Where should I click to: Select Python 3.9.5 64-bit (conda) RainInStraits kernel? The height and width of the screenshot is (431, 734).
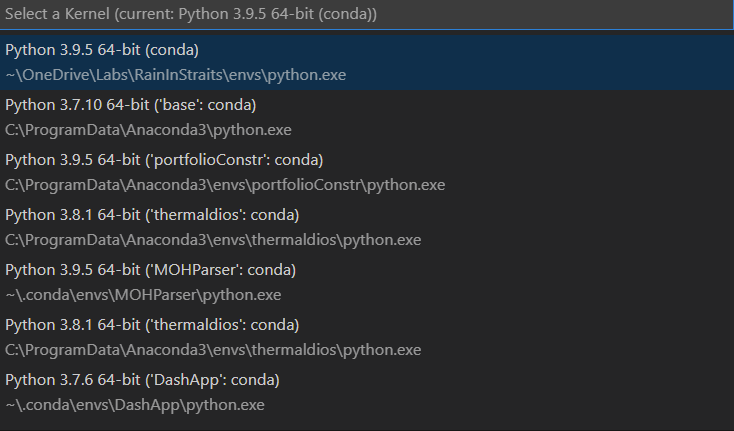(x=367, y=62)
